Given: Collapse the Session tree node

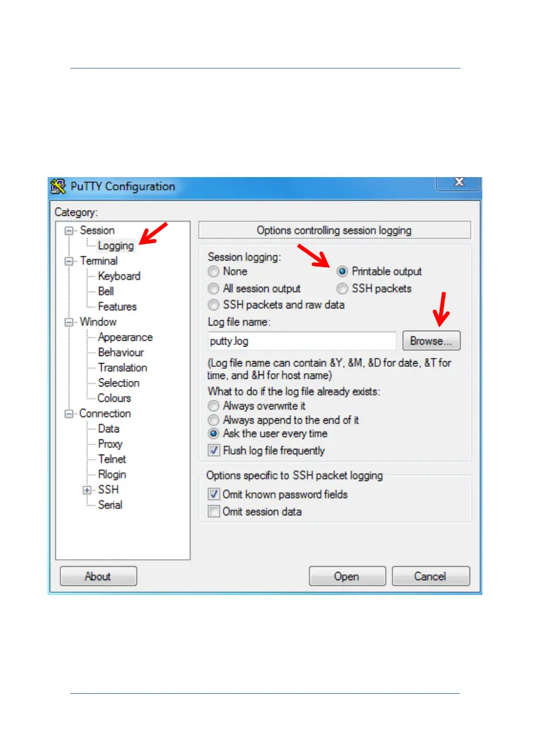Looking at the screenshot, I should coord(69,230).
